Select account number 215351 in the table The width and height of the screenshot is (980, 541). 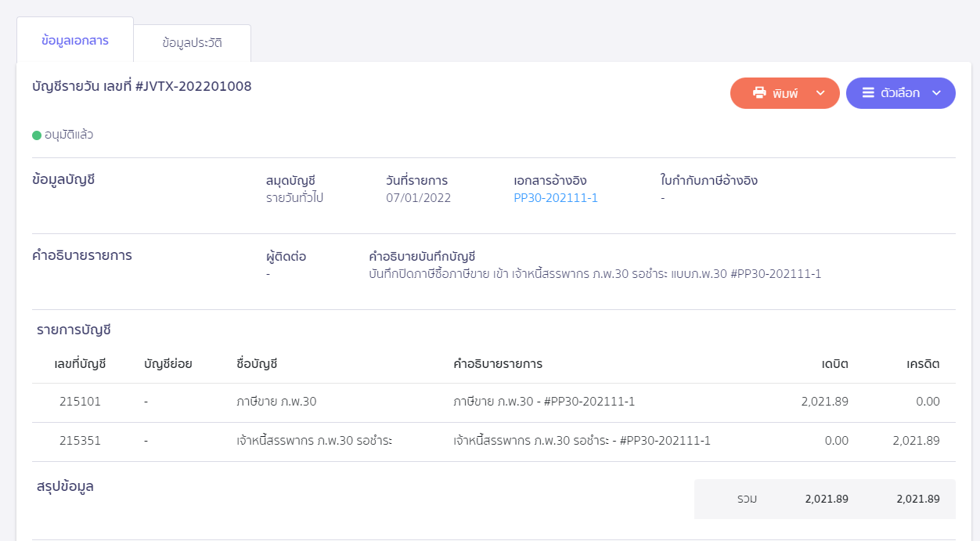80,441
